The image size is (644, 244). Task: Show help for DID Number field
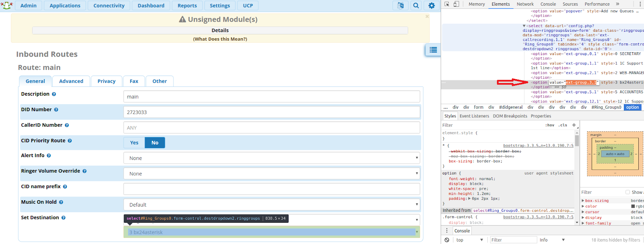(x=56, y=110)
